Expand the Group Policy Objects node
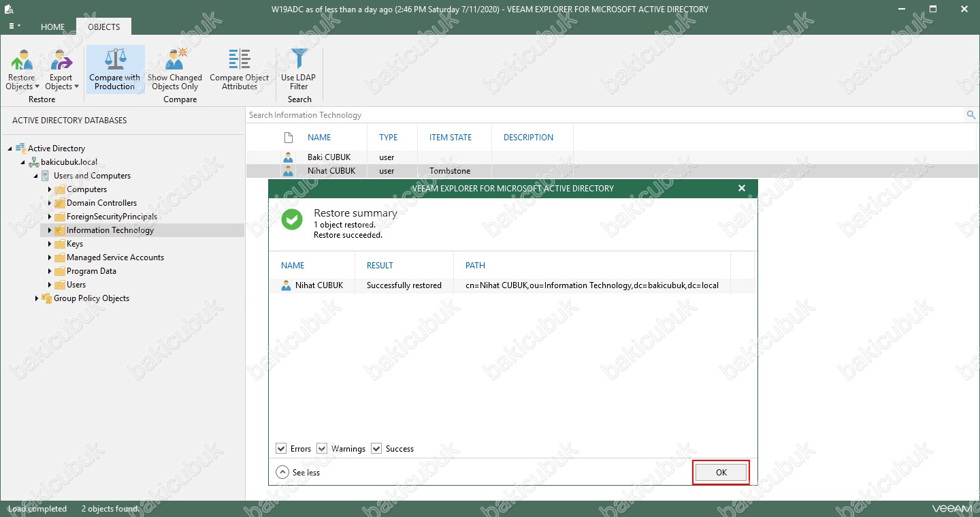980x517 pixels. (37, 298)
